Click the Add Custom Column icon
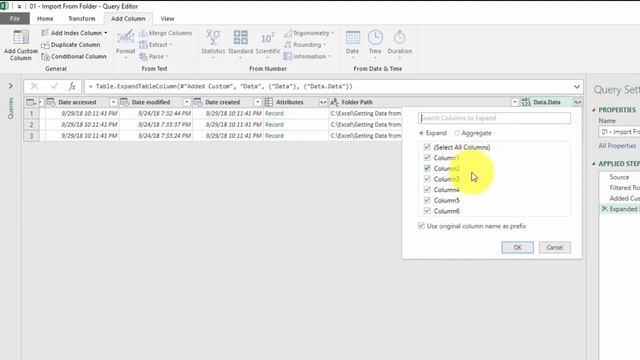640x360 pixels. (21, 38)
